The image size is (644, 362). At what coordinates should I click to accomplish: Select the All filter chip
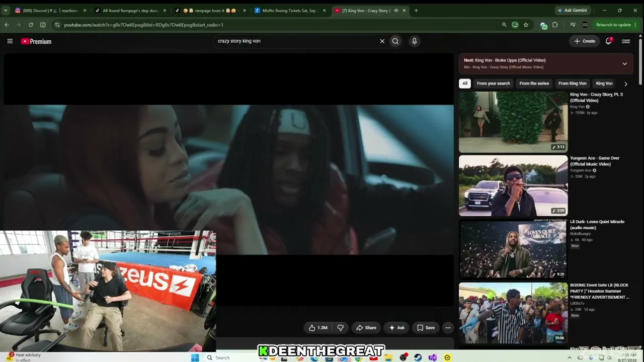tap(465, 83)
